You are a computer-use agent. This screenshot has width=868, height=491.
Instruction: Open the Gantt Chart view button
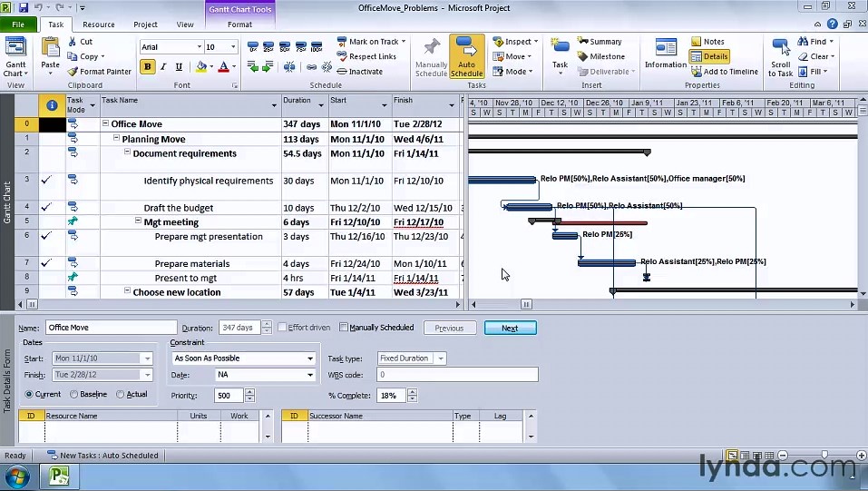pos(15,58)
